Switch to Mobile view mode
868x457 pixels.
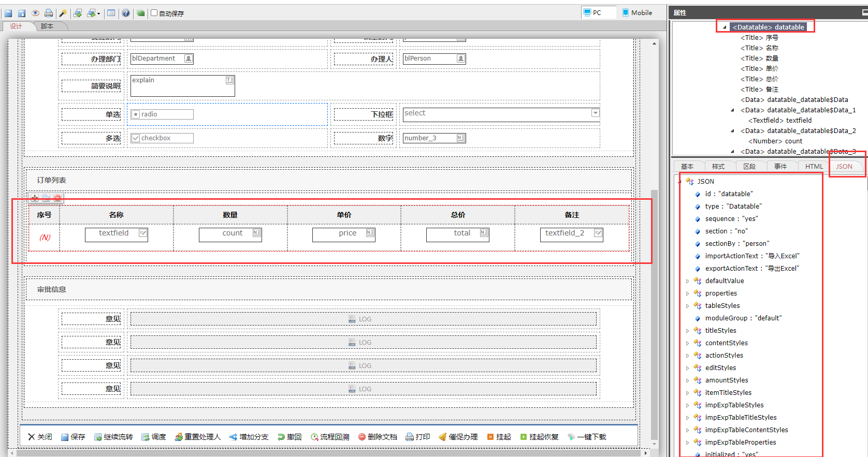point(637,12)
